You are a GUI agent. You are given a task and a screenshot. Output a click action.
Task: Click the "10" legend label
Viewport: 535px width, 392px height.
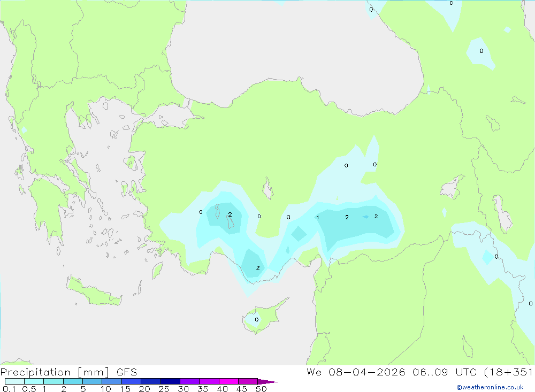[106, 389]
